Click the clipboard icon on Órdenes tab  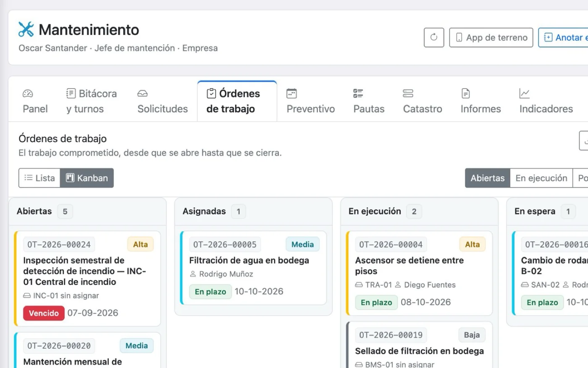tap(211, 93)
